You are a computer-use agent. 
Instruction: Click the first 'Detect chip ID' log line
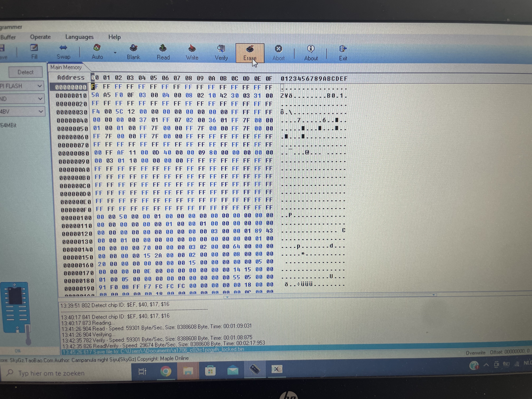(x=115, y=305)
